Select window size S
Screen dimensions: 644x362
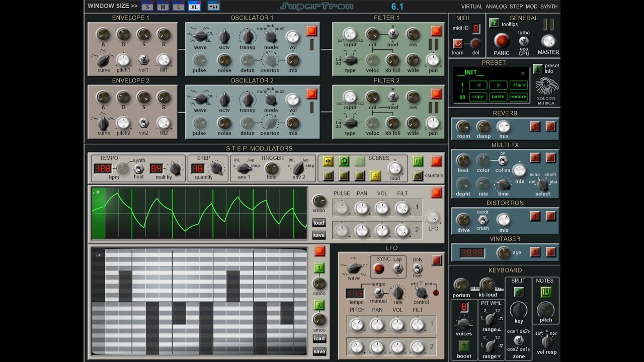tap(147, 7)
